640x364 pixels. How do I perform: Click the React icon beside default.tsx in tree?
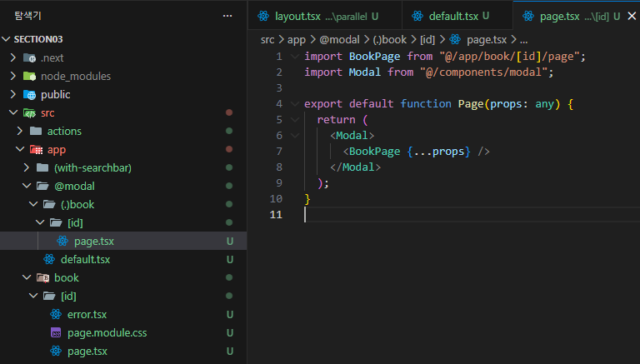49,259
